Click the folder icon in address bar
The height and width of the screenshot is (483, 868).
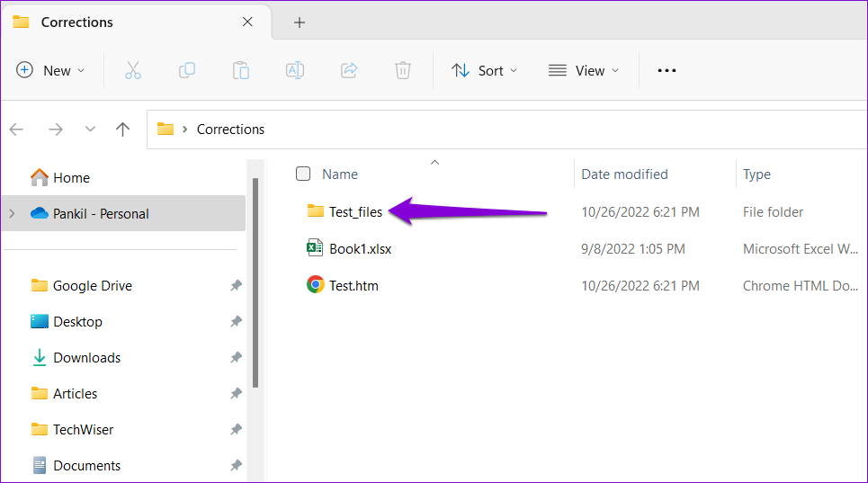pyautogui.click(x=165, y=129)
